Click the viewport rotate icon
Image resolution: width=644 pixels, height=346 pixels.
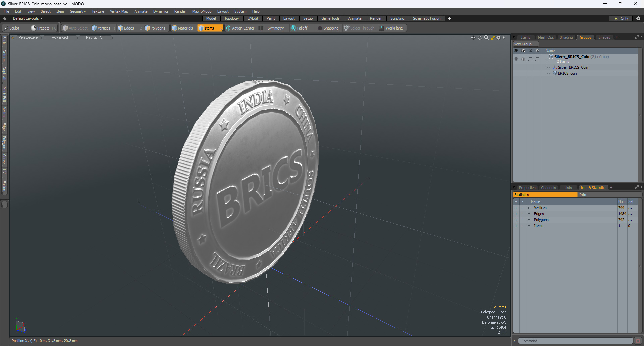point(480,38)
